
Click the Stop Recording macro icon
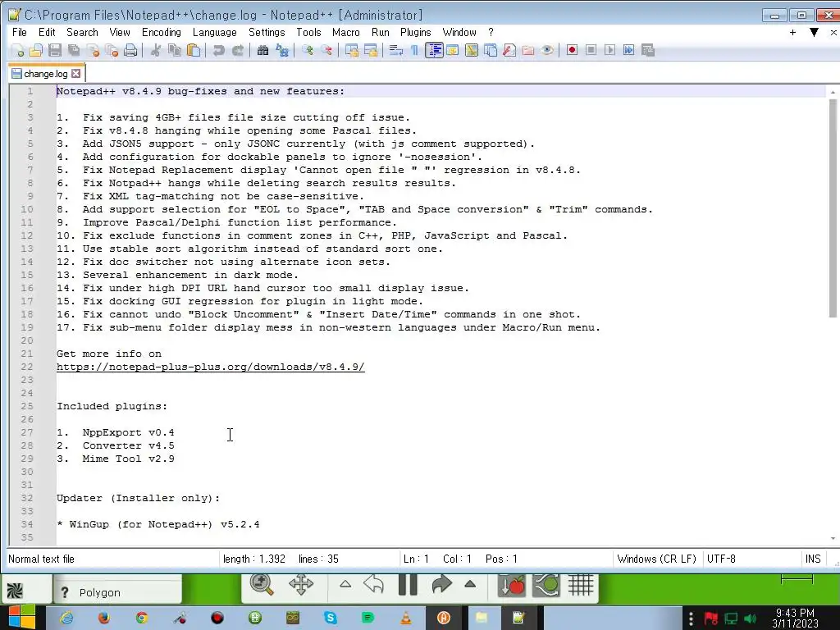pos(591,50)
